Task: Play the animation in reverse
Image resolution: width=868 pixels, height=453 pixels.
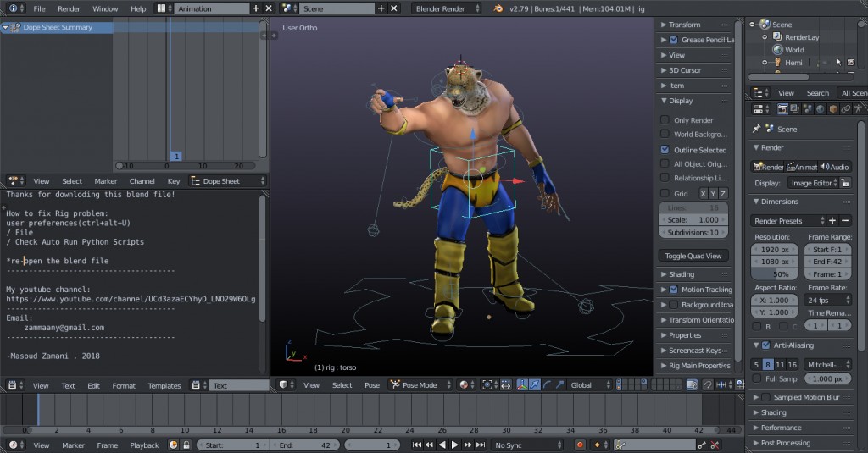Action: coord(442,445)
